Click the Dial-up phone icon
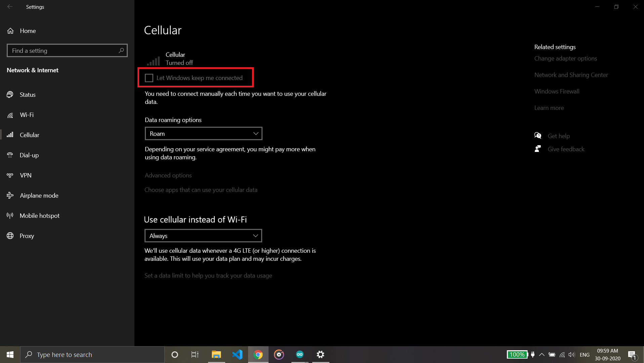The height and width of the screenshot is (363, 644). click(x=10, y=155)
